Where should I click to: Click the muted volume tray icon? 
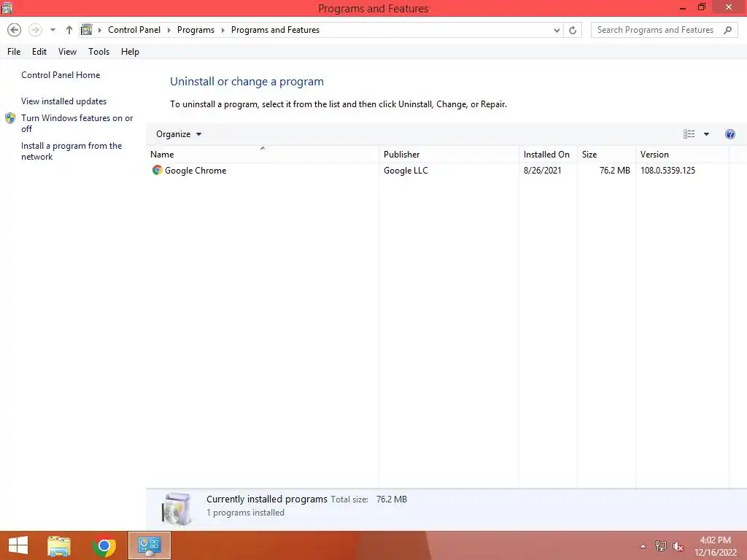coord(678,546)
